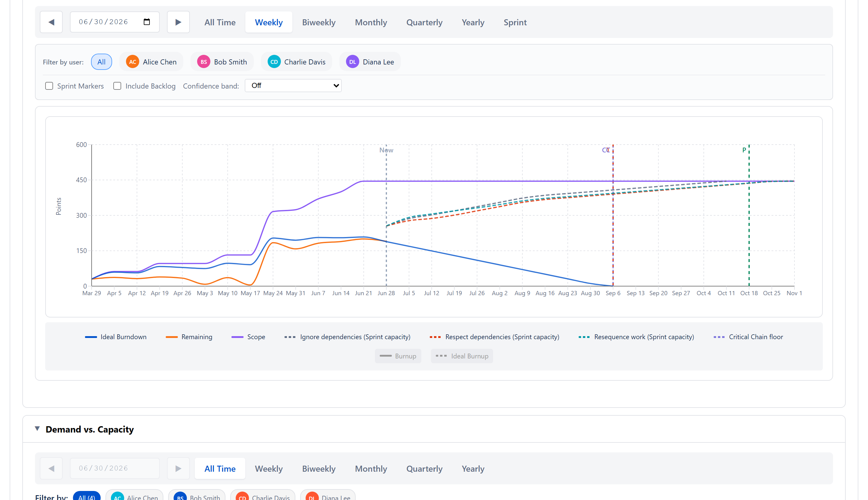The width and height of the screenshot is (868, 500).
Task: Click the 'Points' y-axis label
Action: (58, 206)
